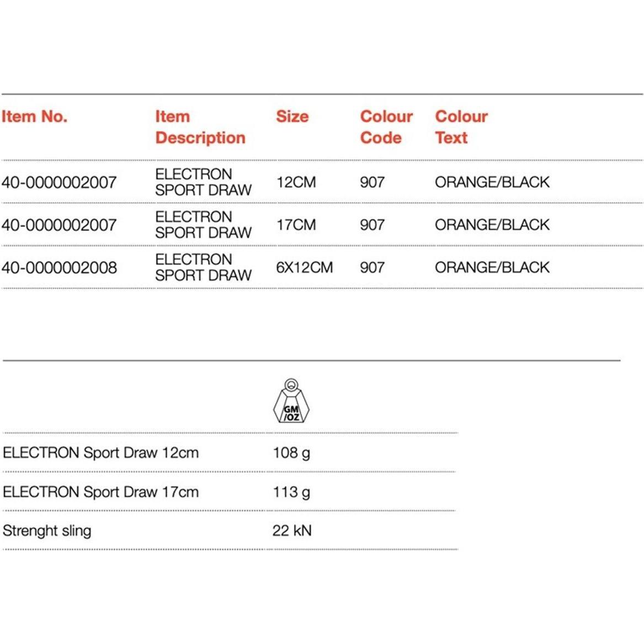Select the item number in the 17CM row
Image resolution: width=644 pixels, height=644 pixels.
59,225
